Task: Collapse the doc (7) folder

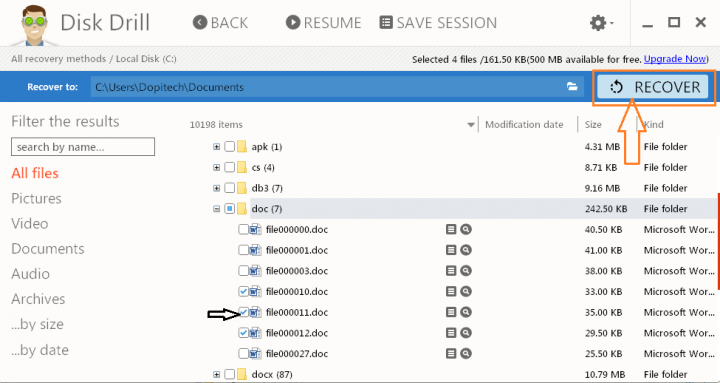Action: click(x=216, y=209)
